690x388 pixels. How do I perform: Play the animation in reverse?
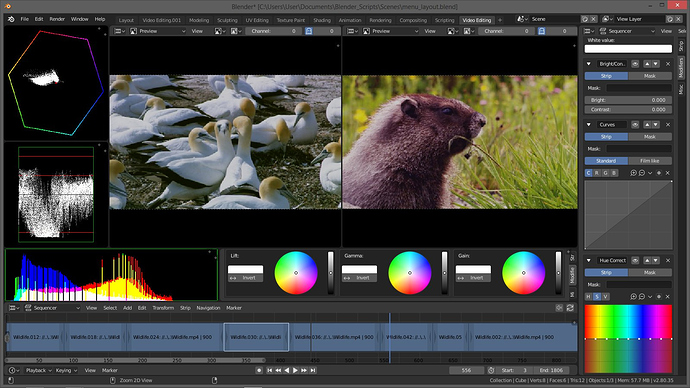coord(287,370)
